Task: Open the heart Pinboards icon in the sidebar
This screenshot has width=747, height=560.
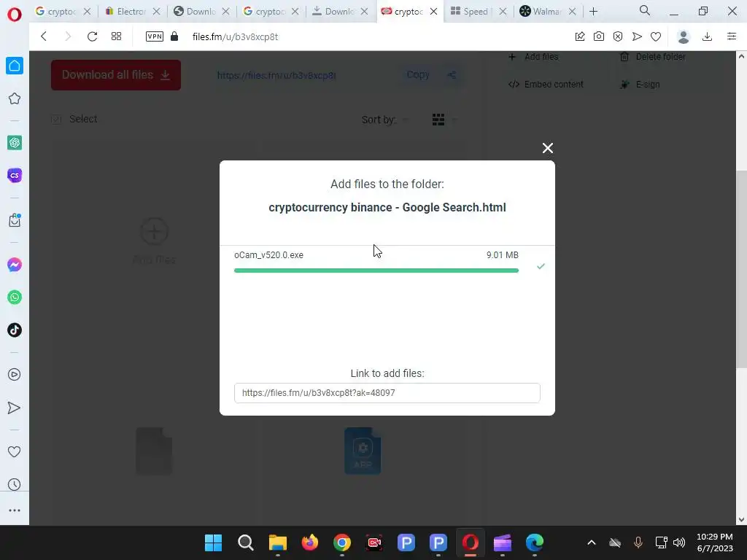Action: [x=15, y=451]
